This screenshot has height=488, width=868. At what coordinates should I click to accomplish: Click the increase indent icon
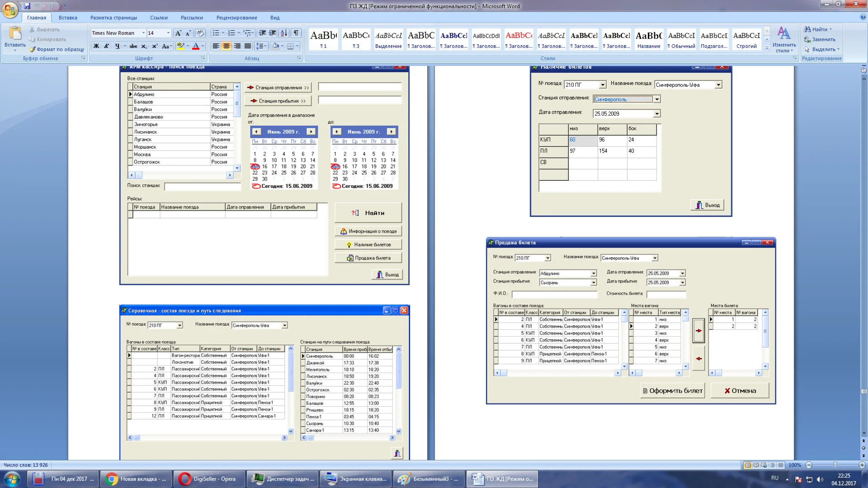click(273, 33)
